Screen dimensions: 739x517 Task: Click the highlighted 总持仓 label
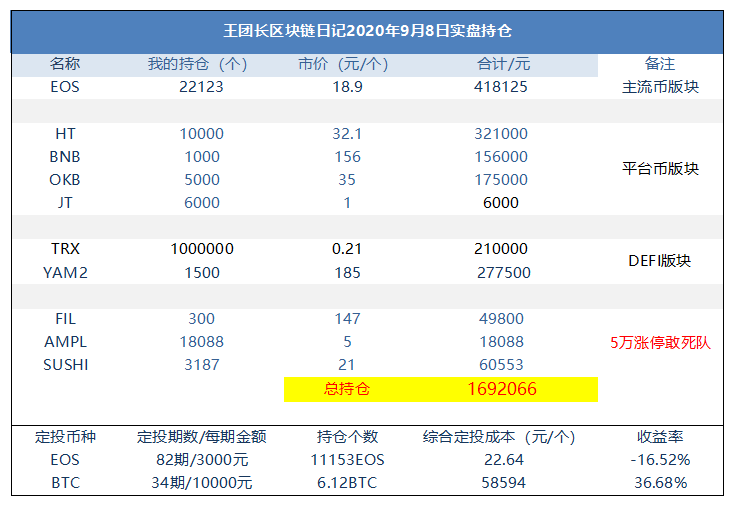pyautogui.click(x=347, y=389)
